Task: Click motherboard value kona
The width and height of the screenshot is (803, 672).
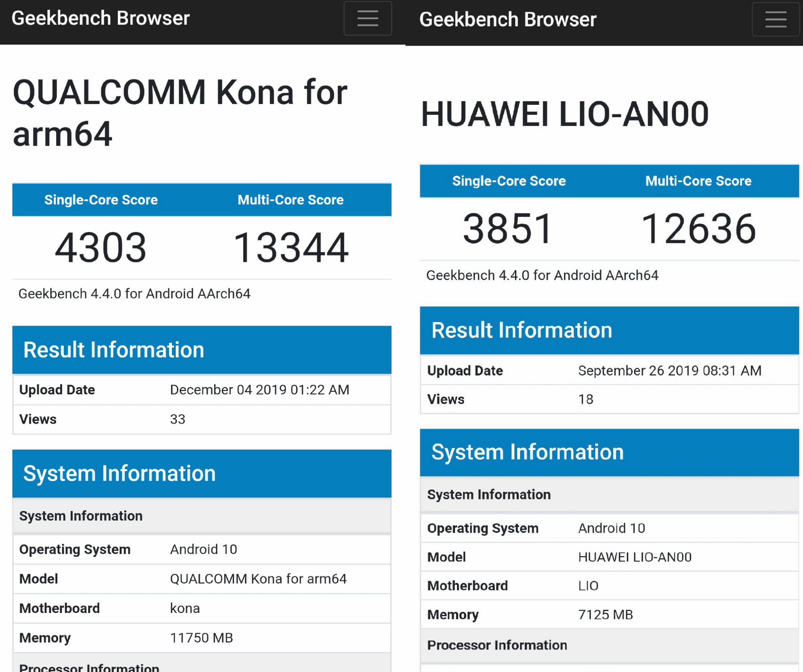Action: tap(185, 608)
